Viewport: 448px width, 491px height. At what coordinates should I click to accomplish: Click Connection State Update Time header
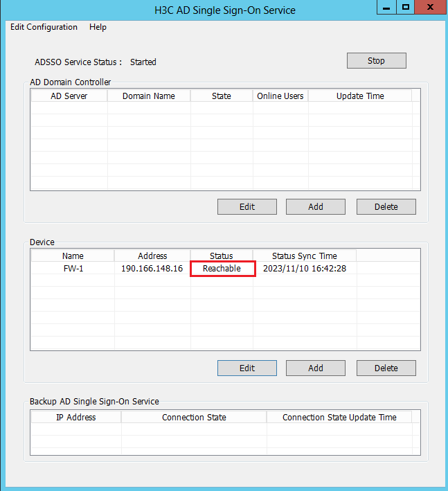[339, 417]
